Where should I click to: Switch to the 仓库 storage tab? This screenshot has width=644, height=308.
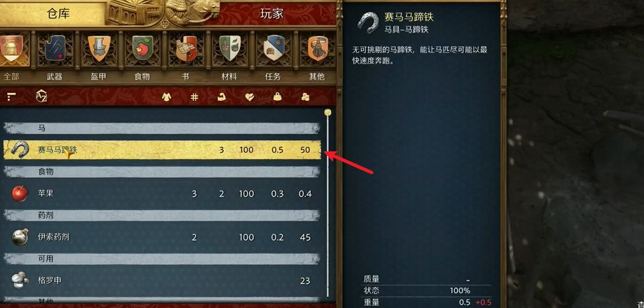click(x=56, y=13)
